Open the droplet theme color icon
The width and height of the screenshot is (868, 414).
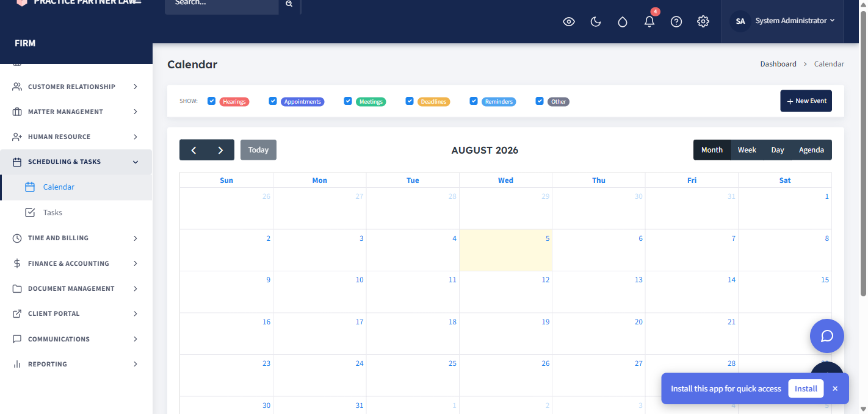pos(623,22)
